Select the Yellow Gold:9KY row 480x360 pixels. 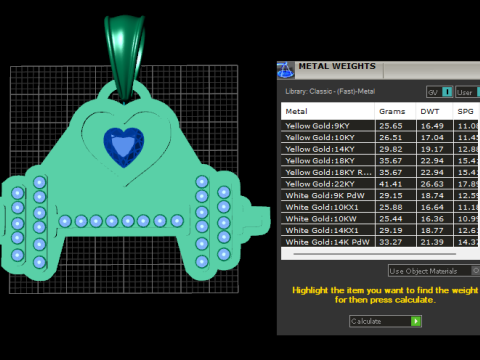tap(380, 126)
